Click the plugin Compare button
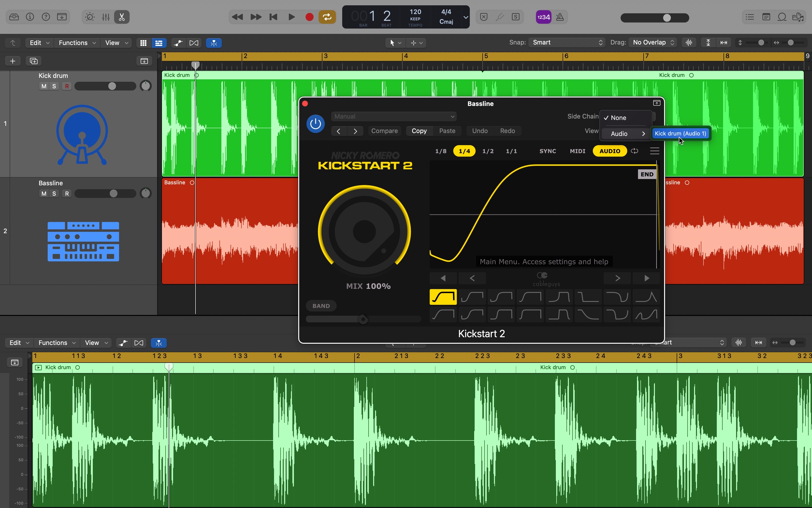 (384, 131)
